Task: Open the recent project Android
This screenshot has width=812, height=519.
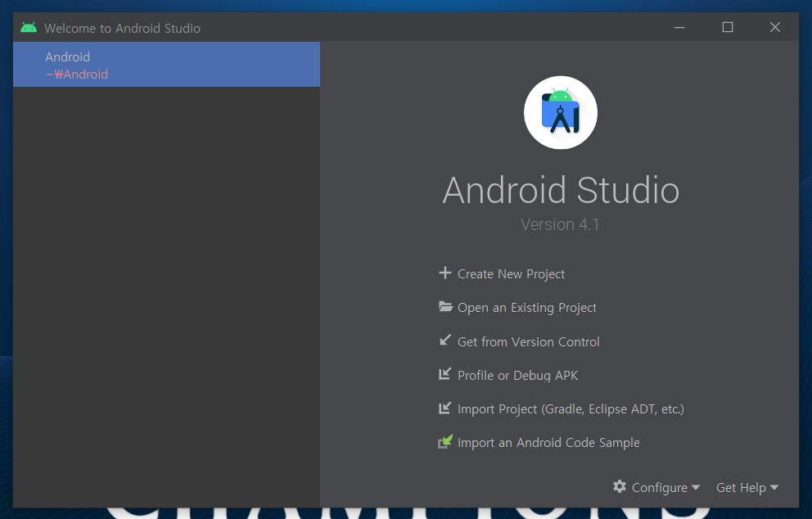Action: (166, 64)
